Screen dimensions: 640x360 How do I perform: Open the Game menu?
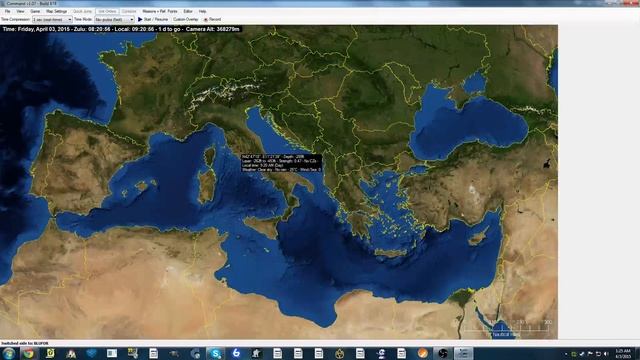pyautogui.click(x=35, y=11)
